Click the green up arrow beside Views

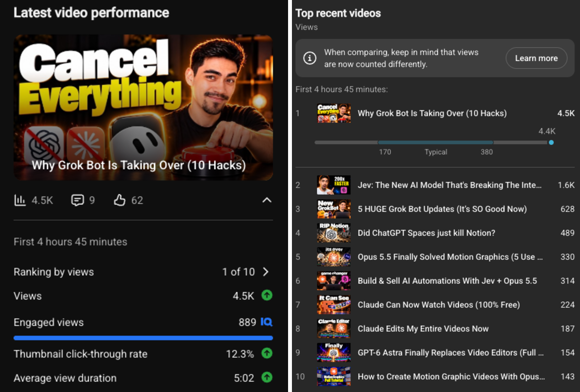[x=267, y=295]
